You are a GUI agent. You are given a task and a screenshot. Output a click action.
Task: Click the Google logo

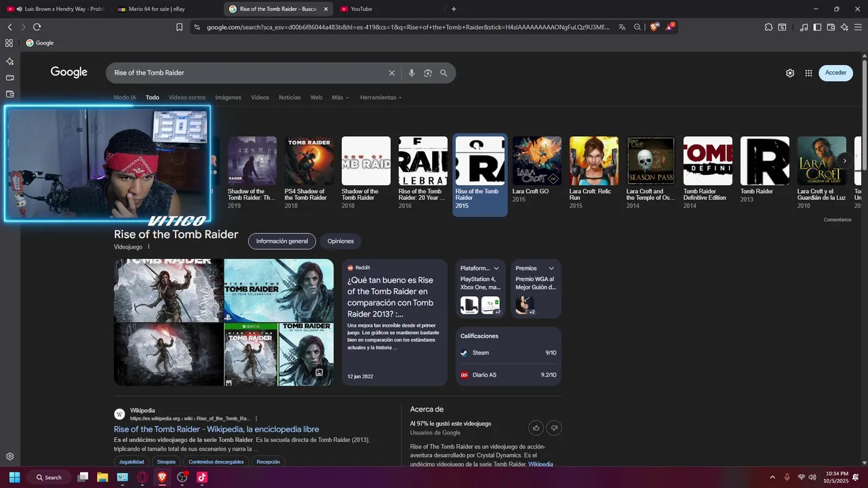point(69,73)
